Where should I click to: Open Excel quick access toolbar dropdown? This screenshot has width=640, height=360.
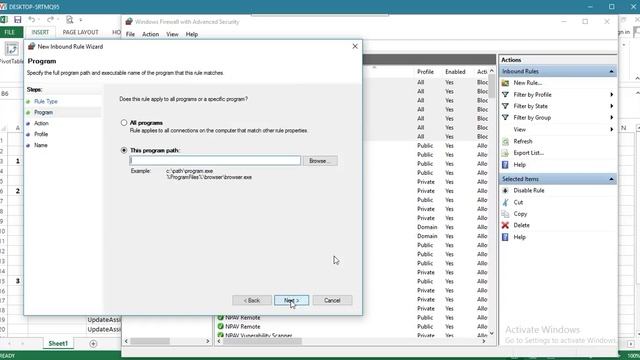click(81, 20)
